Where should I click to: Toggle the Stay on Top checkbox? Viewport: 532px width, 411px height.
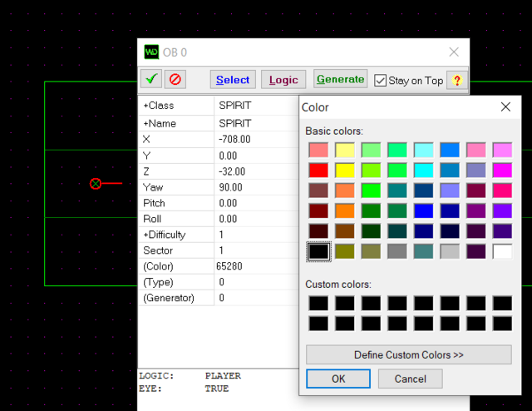pos(380,81)
